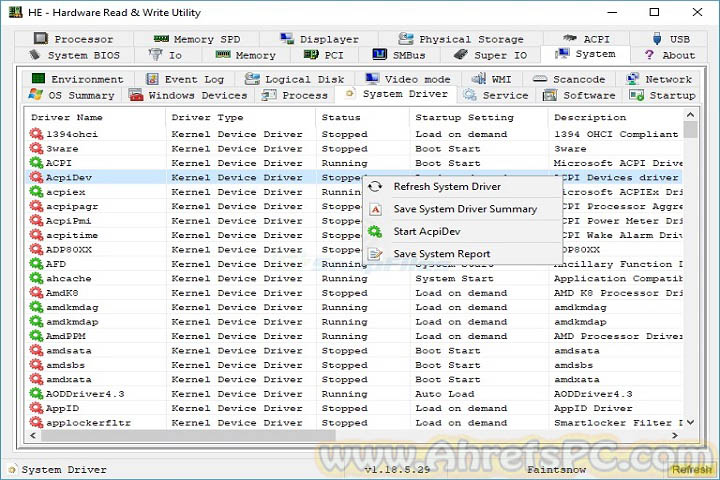Select the acpipagr driver row
720x480 pixels.
click(354, 206)
